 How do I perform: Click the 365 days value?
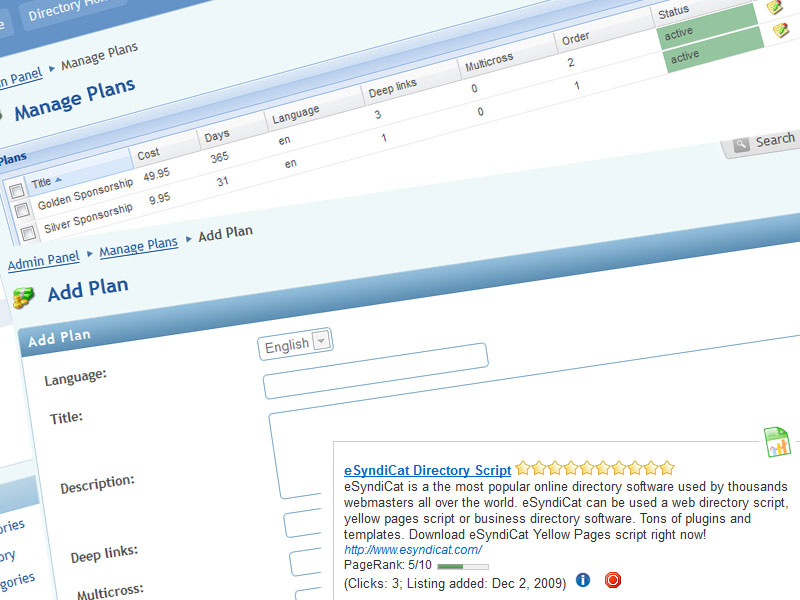[219, 157]
